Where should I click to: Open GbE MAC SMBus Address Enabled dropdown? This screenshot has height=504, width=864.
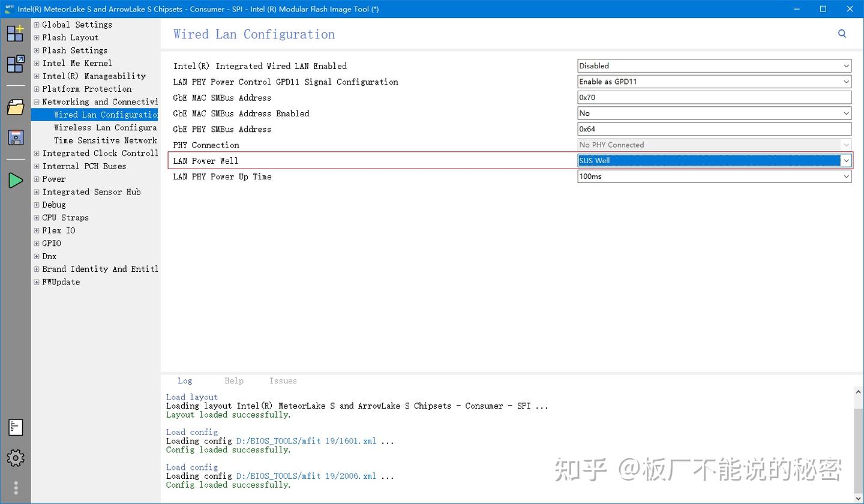[x=714, y=113]
